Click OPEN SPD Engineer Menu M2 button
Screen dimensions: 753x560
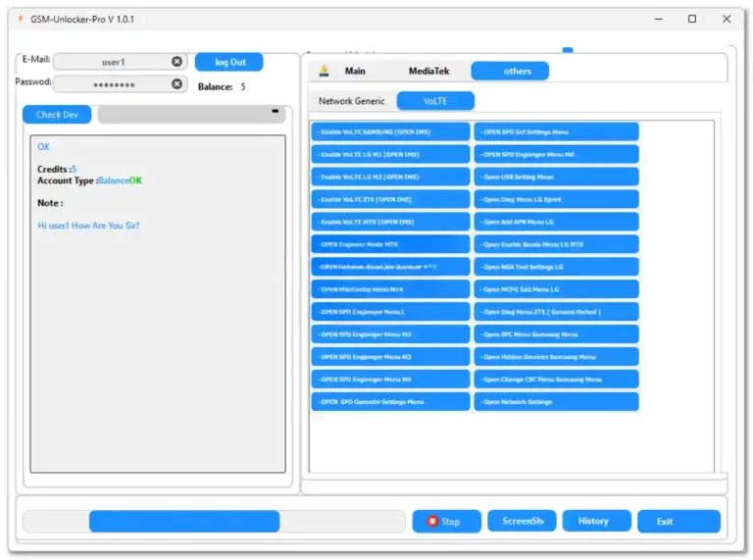[390, 334]
